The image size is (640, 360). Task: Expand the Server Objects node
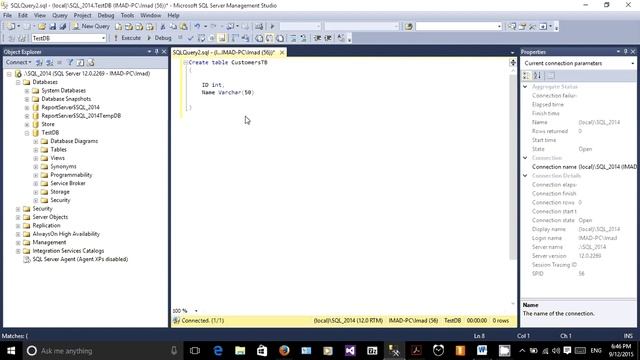(18, 218)
